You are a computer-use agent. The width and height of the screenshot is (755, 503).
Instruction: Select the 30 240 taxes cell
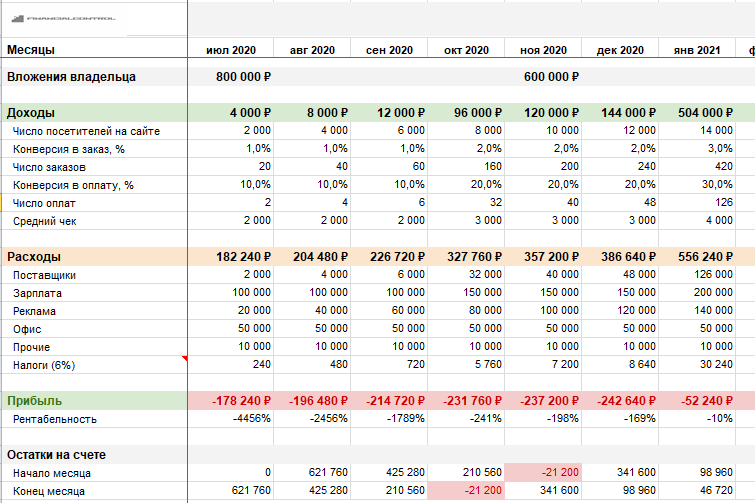tap(697, 364)
